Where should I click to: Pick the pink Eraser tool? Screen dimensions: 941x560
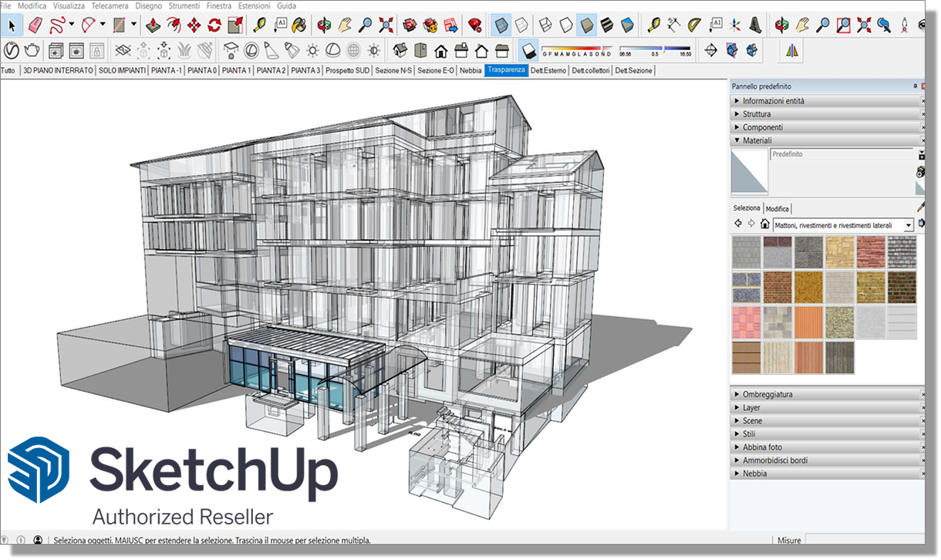35,25
